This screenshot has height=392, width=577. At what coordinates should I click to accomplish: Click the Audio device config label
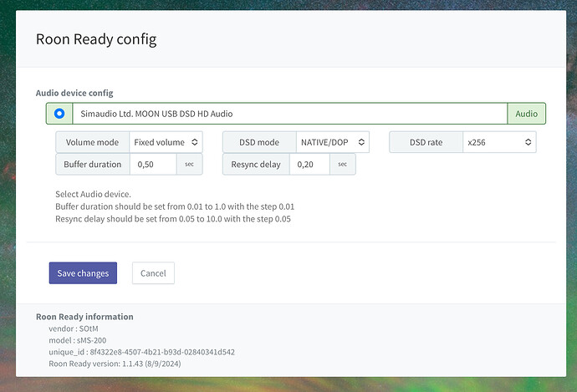pyautogui.click(x=74, y=93)
